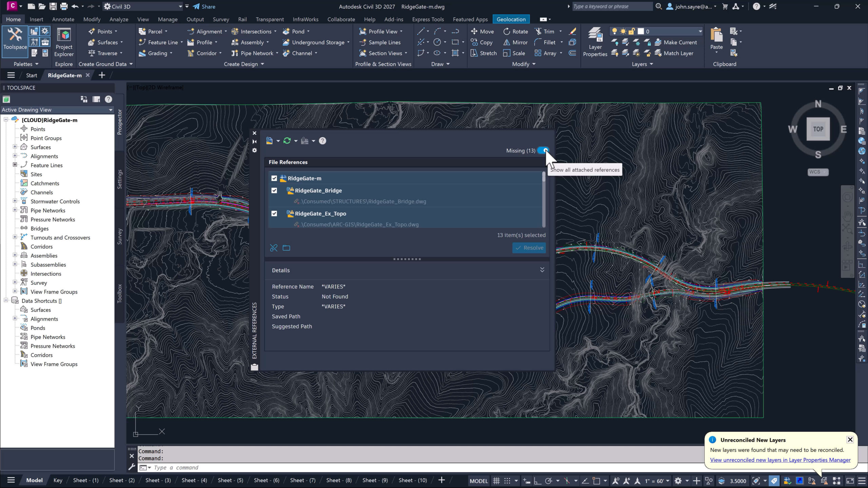Dismiss the Unreconciled New Layers notification
The height and width of the screenshot is (488, 868).
[x=850, y=440]
